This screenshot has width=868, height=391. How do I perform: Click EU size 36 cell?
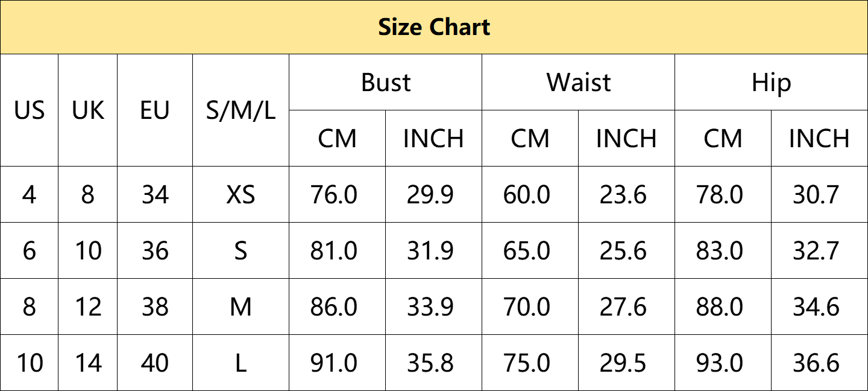pos(155,251)
